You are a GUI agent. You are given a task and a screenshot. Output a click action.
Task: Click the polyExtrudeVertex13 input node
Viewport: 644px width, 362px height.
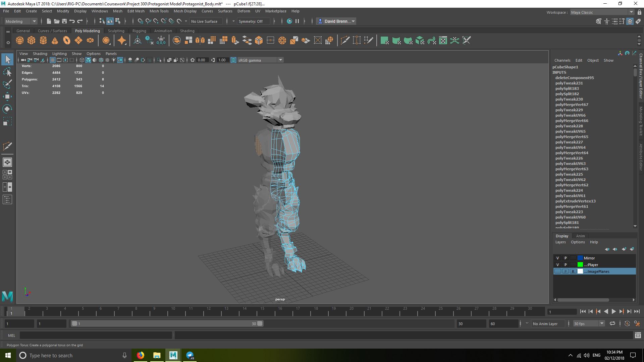point(575,201)
